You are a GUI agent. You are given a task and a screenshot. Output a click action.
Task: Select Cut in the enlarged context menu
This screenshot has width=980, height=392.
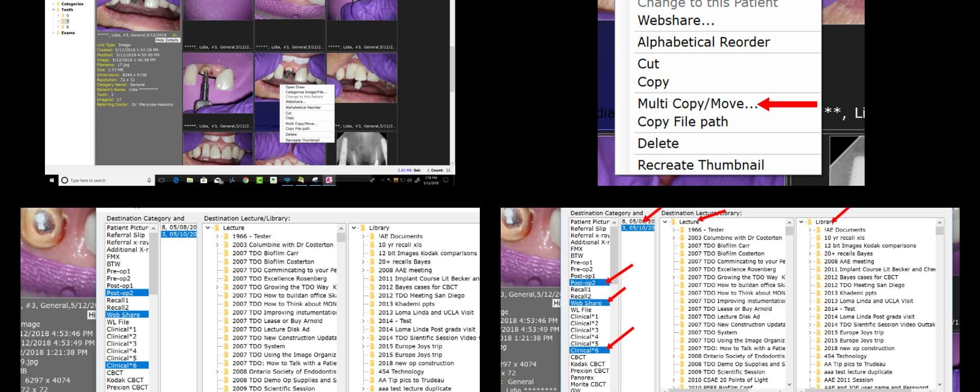pyautogui.click(x=648, y=64)
